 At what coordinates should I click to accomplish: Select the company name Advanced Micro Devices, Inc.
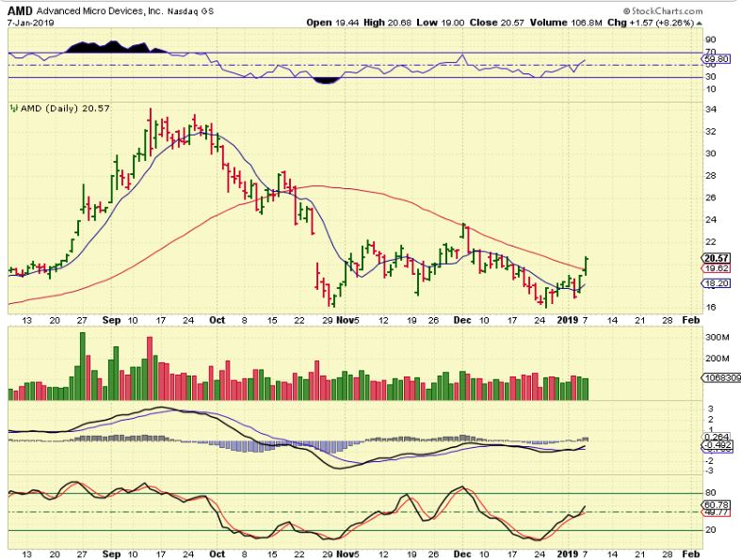pyautogui.click(x=100, y=11)
